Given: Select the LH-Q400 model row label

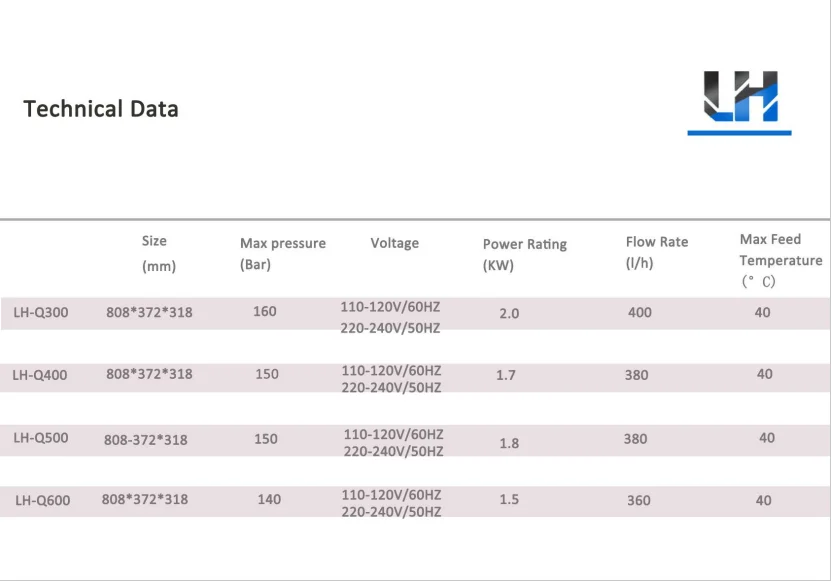Looking at the screenshot, I should [40, 376].
